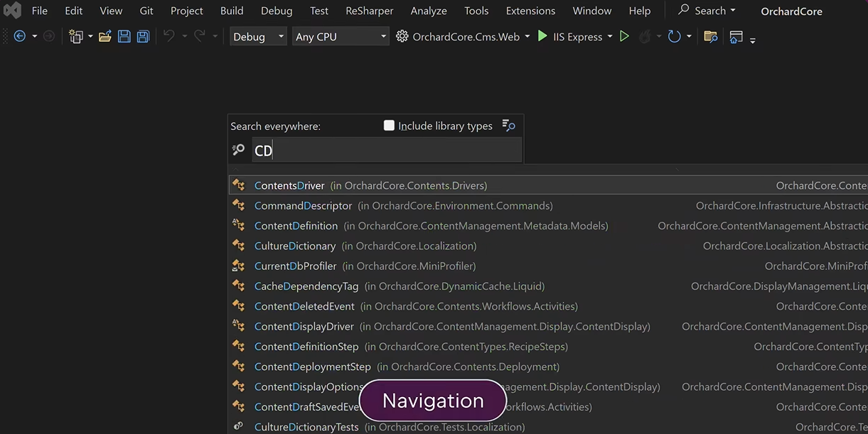Select the ContentDefinition search result

pos(296,226)
